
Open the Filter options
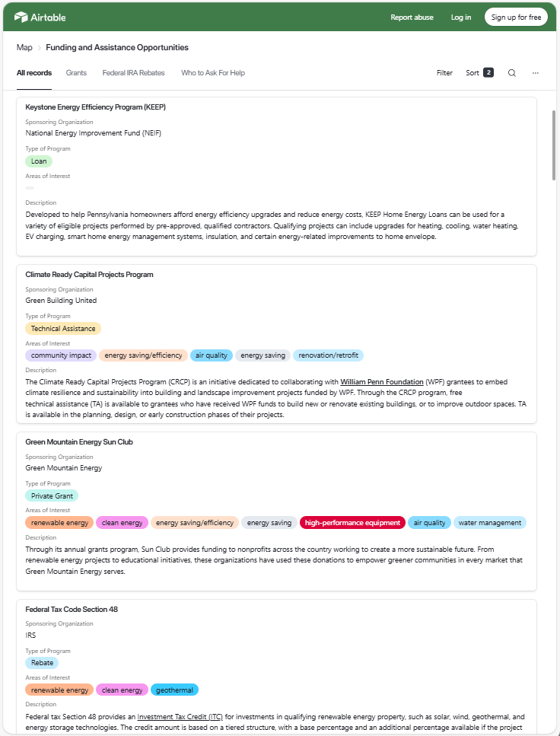click(x=444, y=73)
